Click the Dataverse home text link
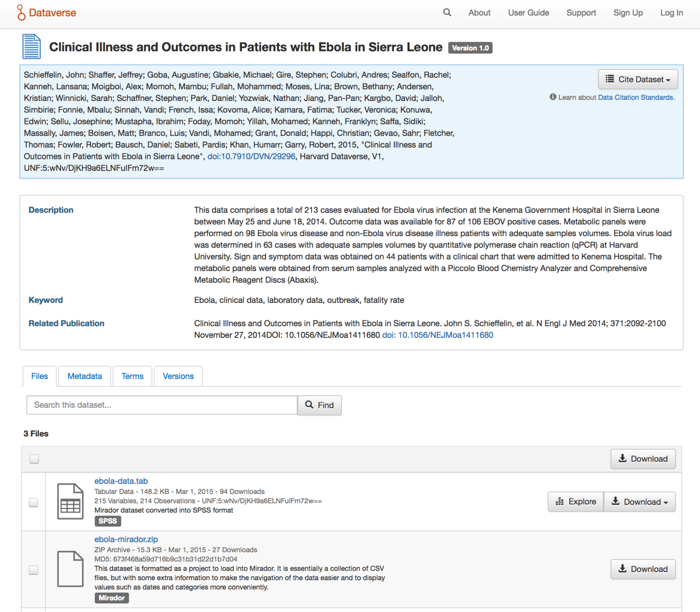 click(53, 13)
